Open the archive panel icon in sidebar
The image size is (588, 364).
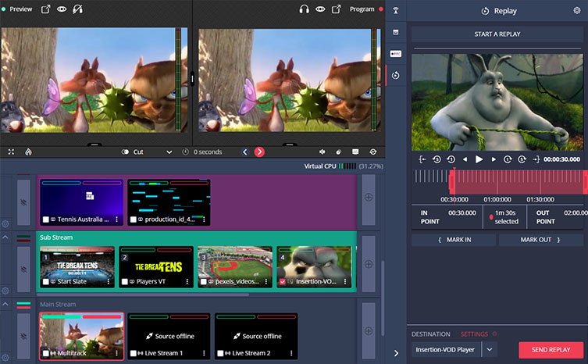pyautogui.click(x=396, y=33)
